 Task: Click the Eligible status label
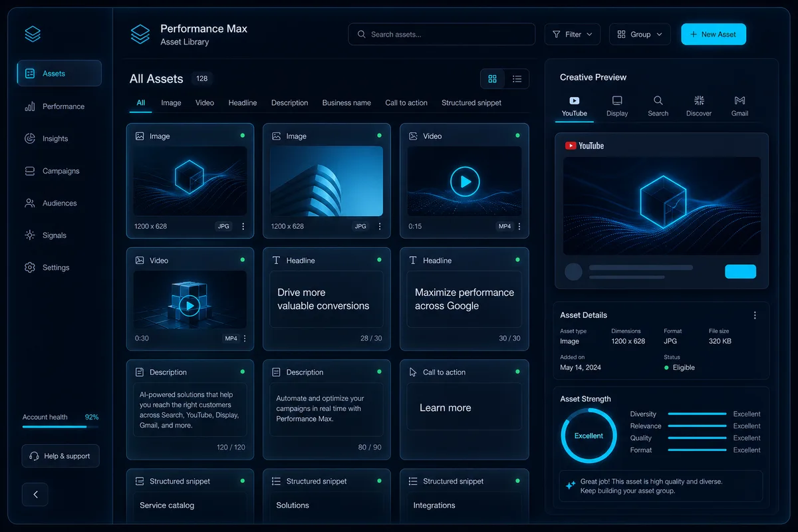point(684,367)
